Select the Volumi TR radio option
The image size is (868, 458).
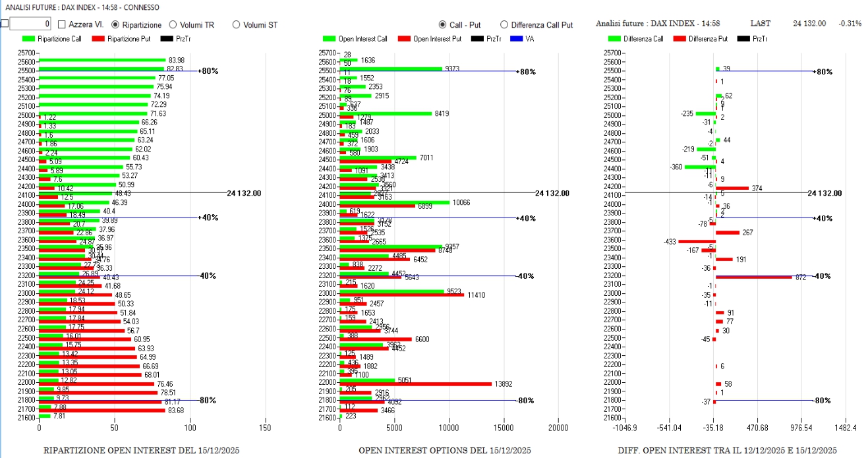click(x=173, y=24)
